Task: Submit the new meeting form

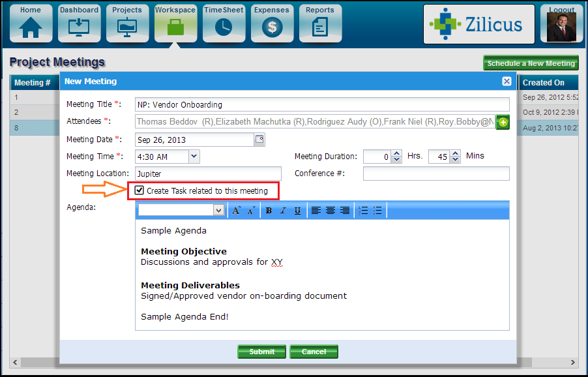Action: 261,352
